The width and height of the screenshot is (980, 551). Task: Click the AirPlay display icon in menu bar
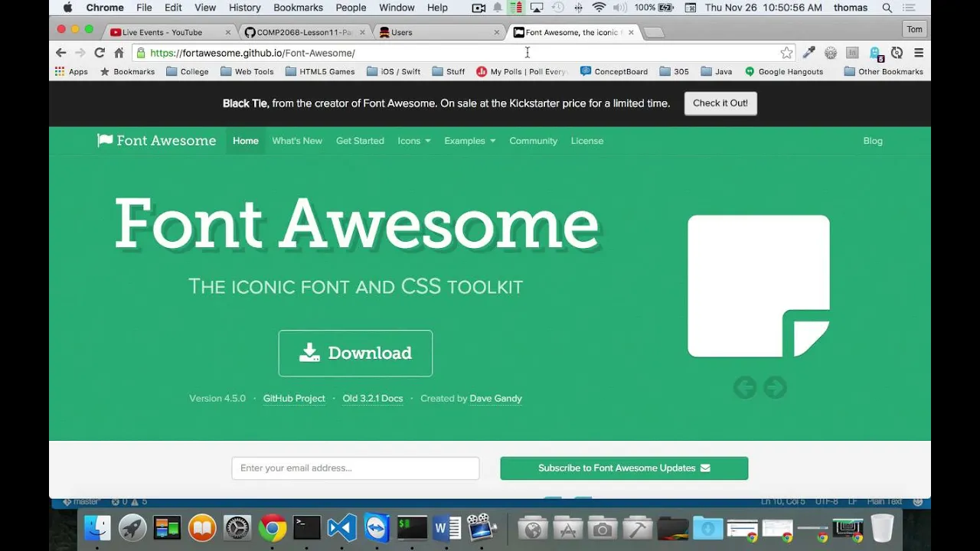[x=537, y=8]
